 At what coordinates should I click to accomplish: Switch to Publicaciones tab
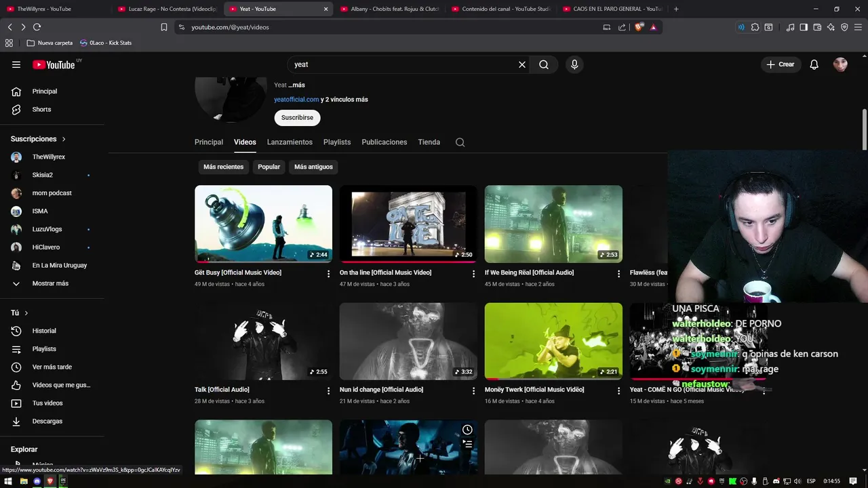pyautogui.click(x=384, y=142)
